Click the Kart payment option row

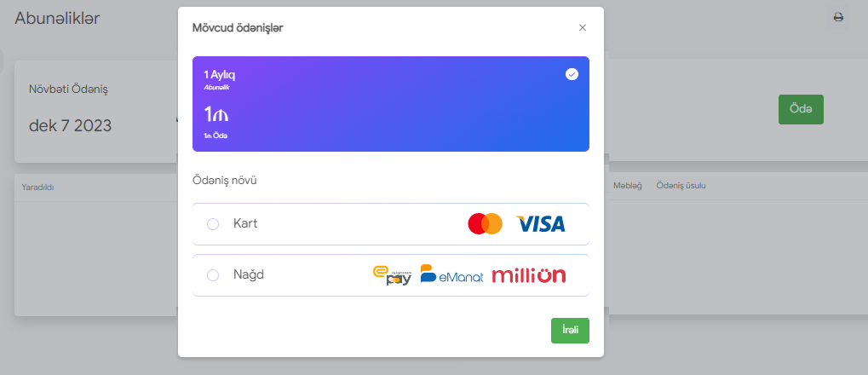391,224
